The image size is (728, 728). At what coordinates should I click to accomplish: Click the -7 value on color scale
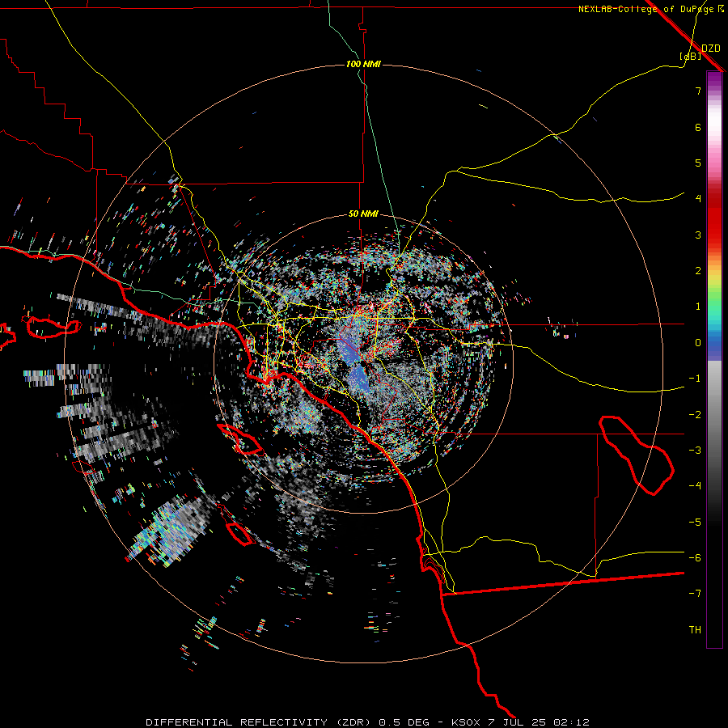click(x=695, y=594)
